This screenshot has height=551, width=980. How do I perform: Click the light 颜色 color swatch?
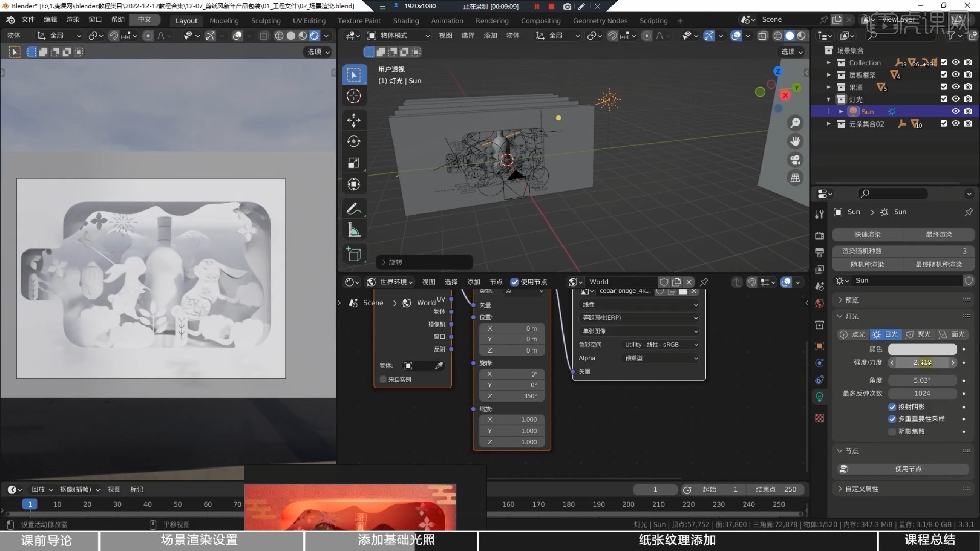922,349
